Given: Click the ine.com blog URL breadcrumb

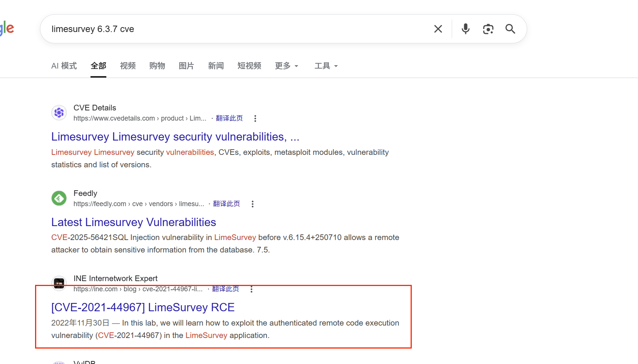Looking at the screenshot, I should 138,289.
